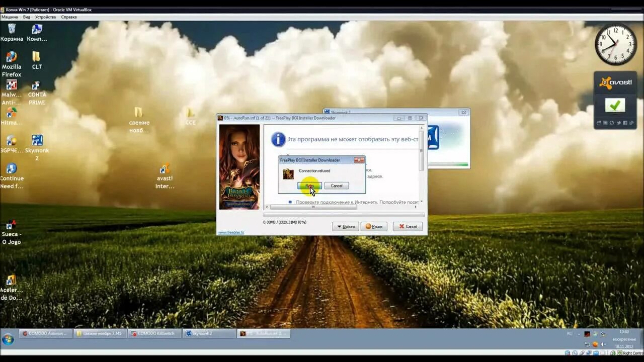Click the blue info icon in downloader page

pyautogui.click(x=278, y=139)
